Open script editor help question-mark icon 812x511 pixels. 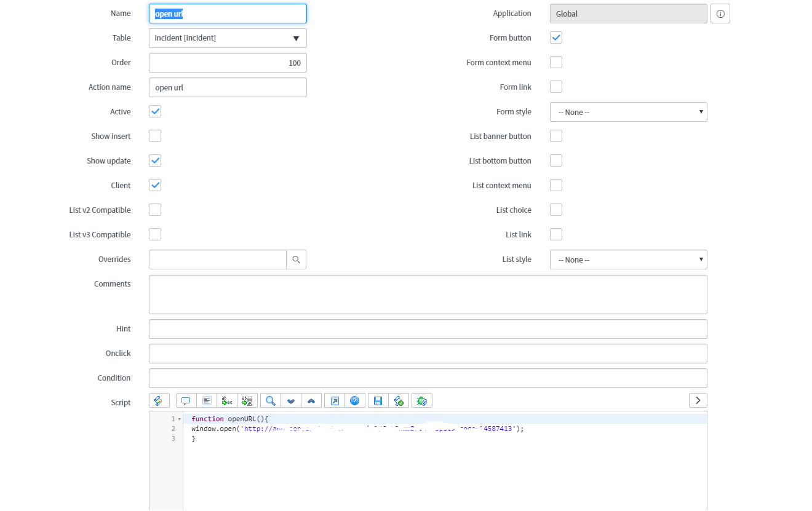(355, 401)
